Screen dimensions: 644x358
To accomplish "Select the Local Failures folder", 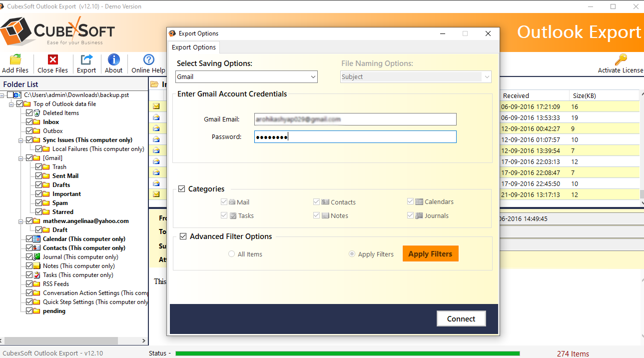I will 98,149.
